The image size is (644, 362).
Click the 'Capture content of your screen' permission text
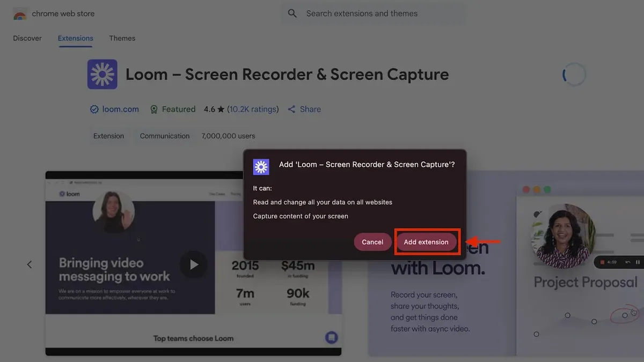[301, 216]
